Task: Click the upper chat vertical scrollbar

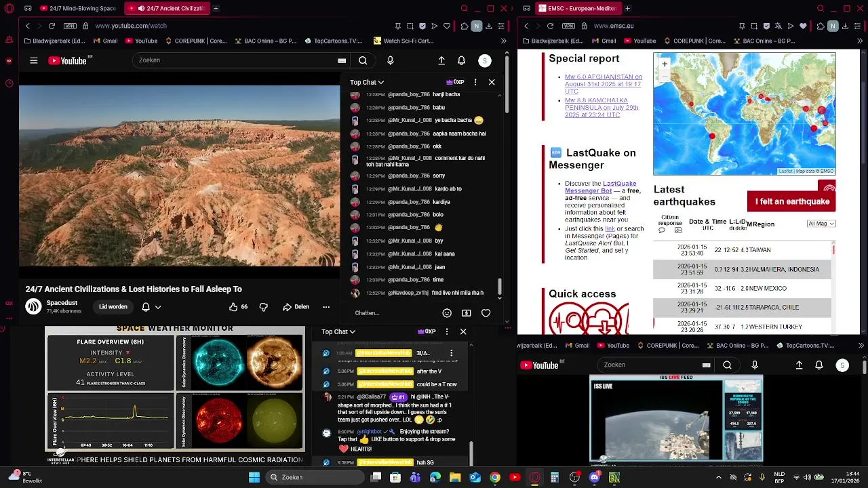Action: tap(500, 286)
